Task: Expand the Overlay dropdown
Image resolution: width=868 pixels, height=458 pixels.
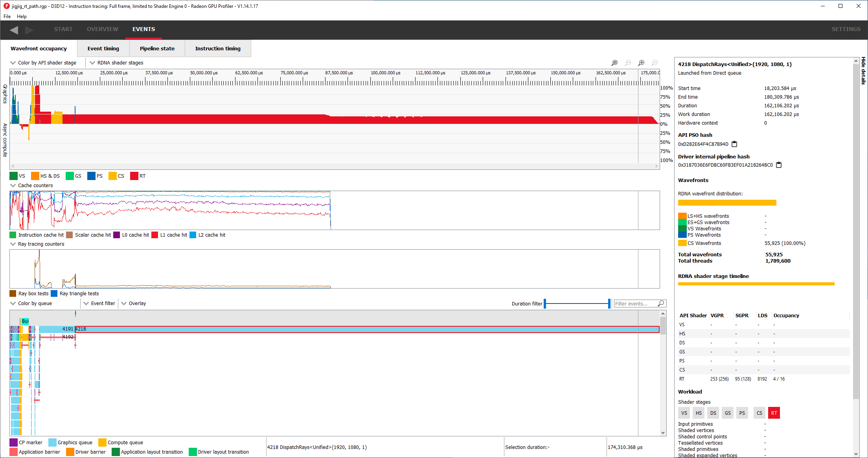Action: pos(133,303)
